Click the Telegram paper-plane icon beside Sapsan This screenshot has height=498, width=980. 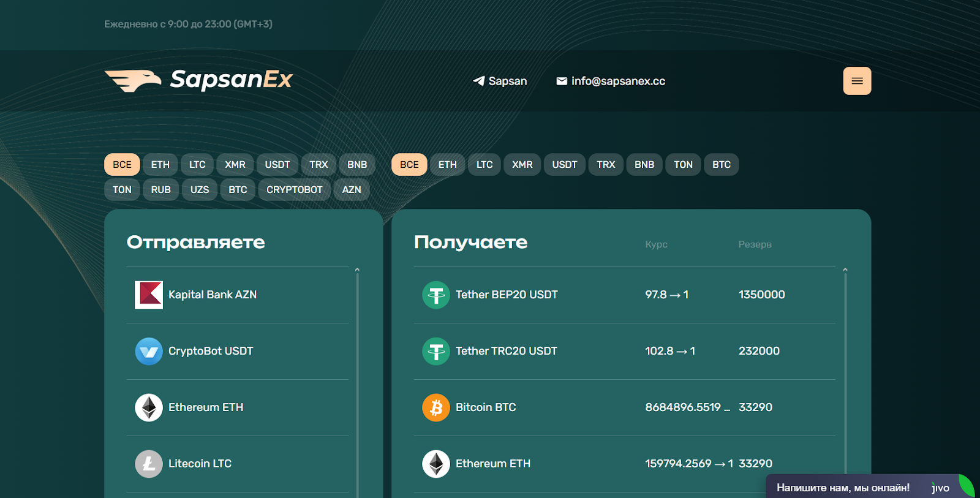click(x=479, y=81)
